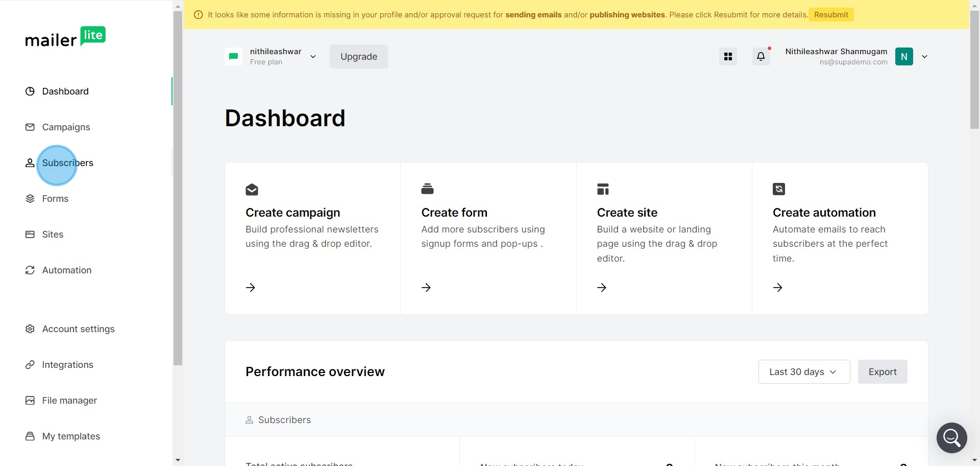Click the Performance overview heading
The height and width of the screenshot is (466, 980).
(315, 372)
